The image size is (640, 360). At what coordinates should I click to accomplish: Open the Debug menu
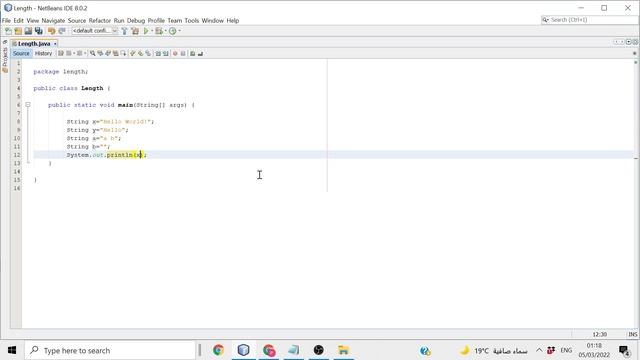(x=136, y=20)
